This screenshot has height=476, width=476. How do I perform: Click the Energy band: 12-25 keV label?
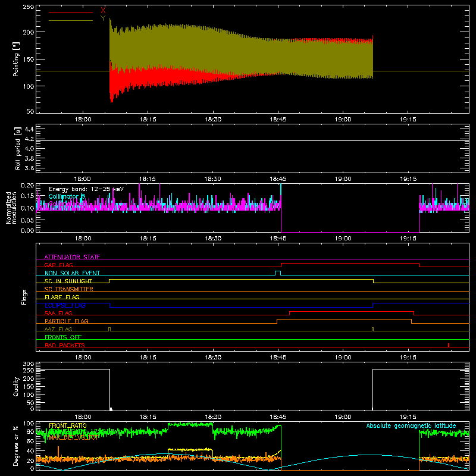[x=86, y=189]
